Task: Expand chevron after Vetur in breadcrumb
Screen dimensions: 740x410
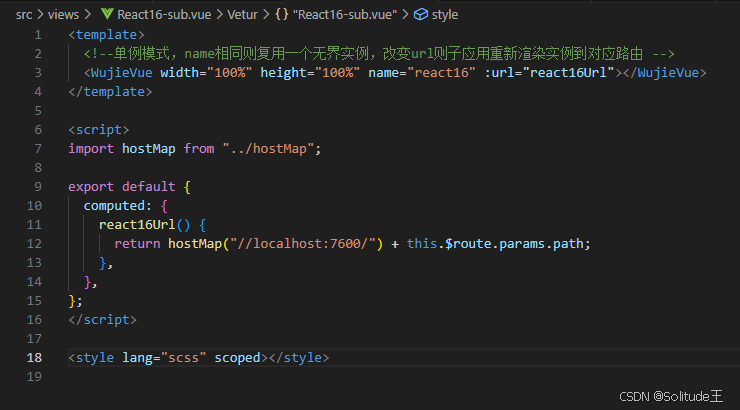Action: (x=266, y=15)
